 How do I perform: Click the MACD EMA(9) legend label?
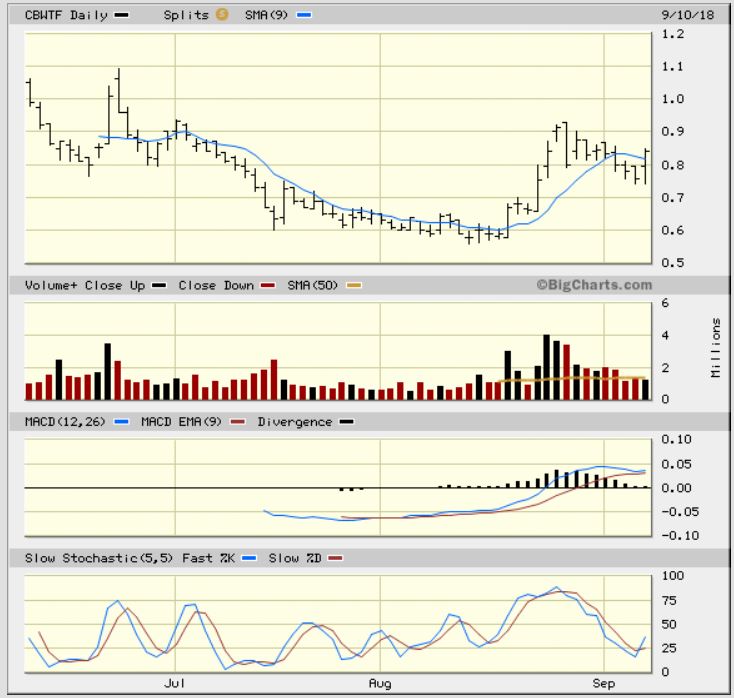(181, 422)
